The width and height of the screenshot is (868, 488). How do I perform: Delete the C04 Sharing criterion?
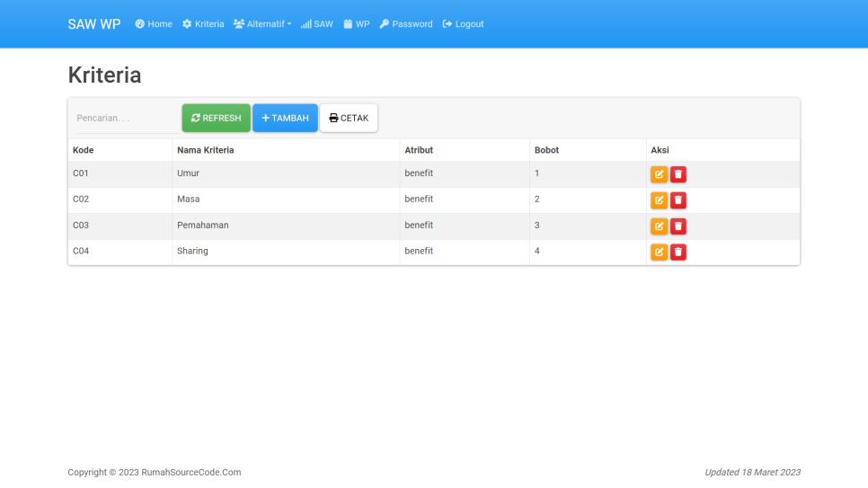tap(678, 252)
